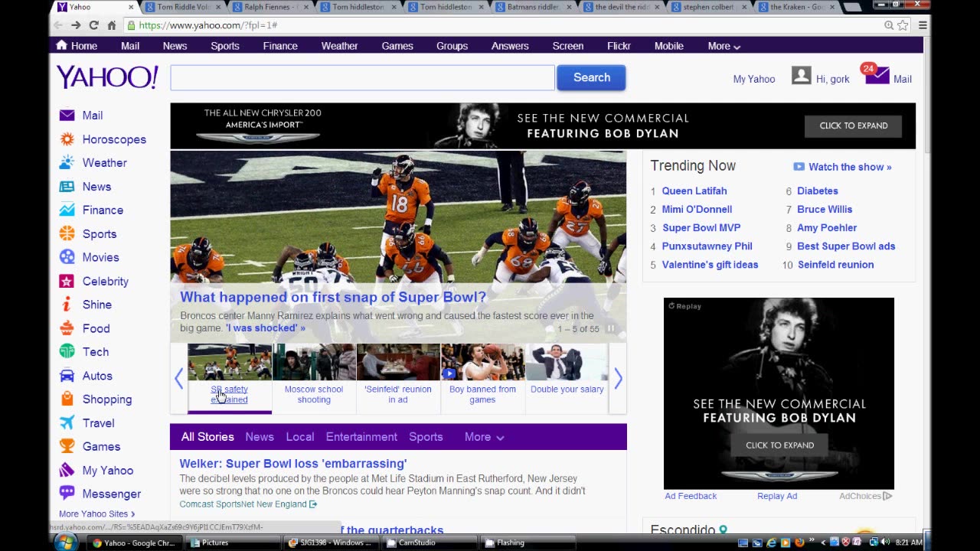Click the Yahoo search input field
This screenshot has height=551, width=980.
point(362,77)
